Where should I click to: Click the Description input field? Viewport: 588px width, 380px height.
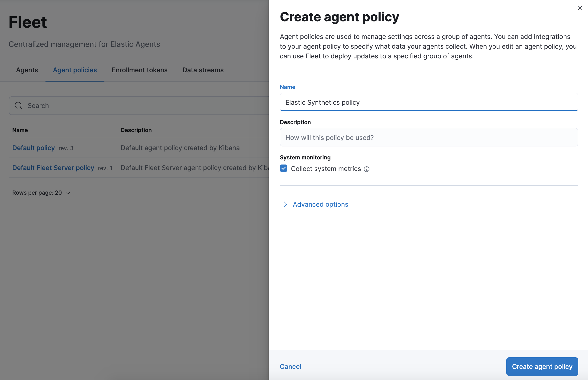point(429,137)
